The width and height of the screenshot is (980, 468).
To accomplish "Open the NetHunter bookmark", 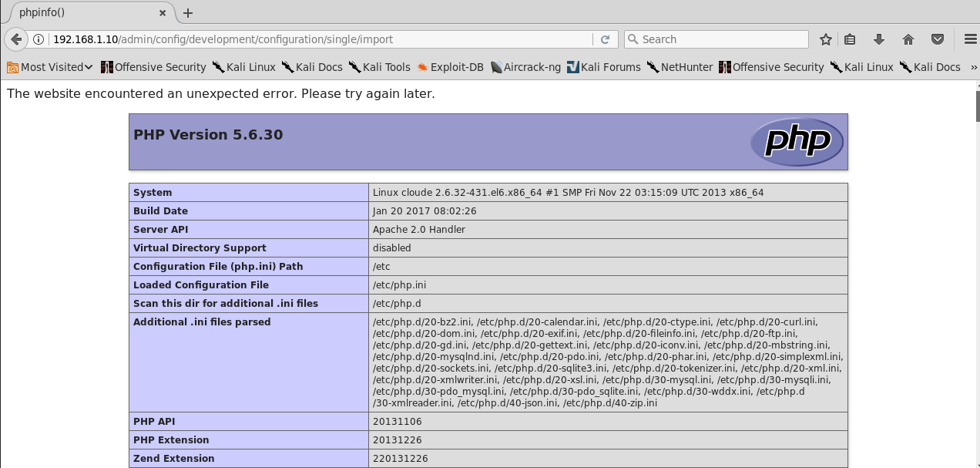I will (680, 67).
